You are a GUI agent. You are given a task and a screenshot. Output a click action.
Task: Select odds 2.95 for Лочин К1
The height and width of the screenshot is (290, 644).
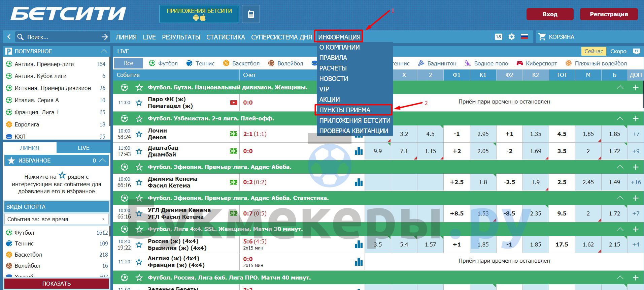click(x=483, y=134)
